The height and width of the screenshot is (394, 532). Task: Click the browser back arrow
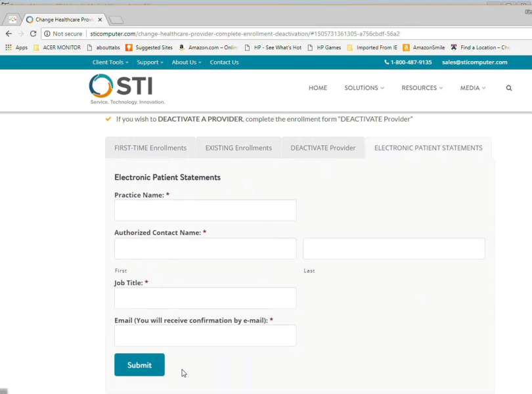point(9,33)
